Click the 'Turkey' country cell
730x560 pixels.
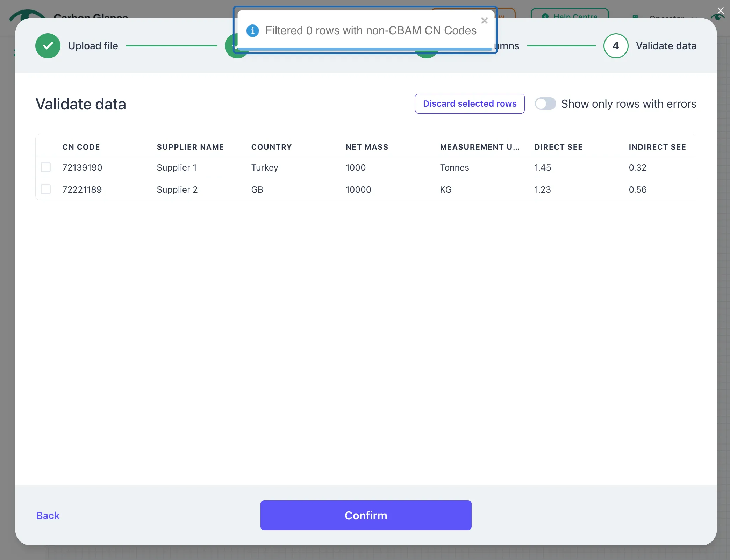click(x=265, y=167)
